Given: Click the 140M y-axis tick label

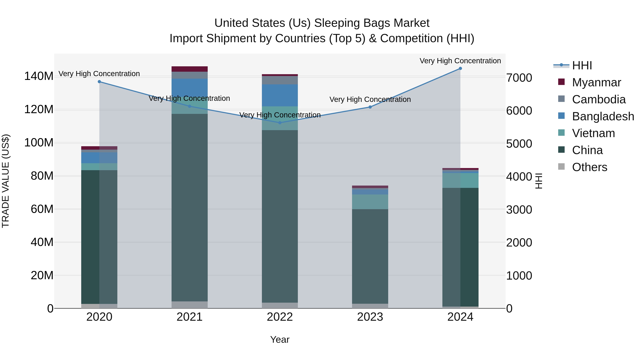Looking at the screenshot, I should click(39, 76).
